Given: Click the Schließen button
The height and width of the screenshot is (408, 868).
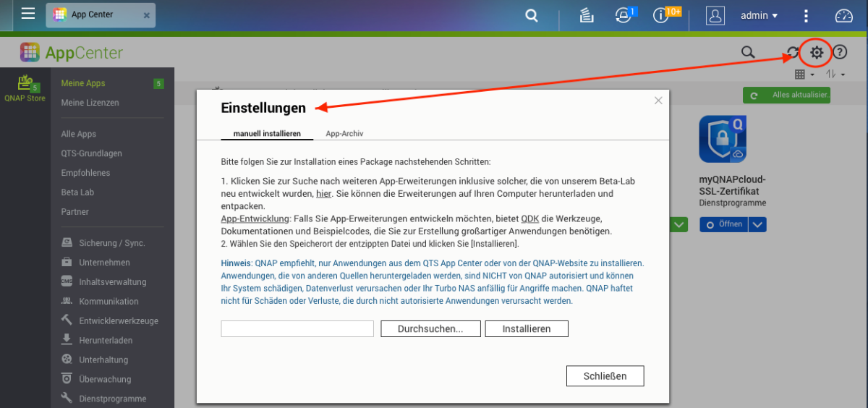Looking at the screenshot, I should coord(605,376).
